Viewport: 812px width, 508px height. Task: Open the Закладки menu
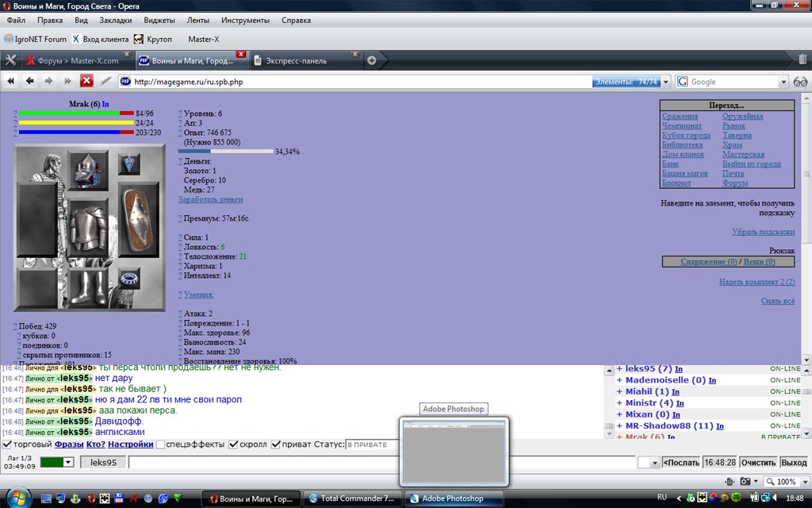coord(116,20)
